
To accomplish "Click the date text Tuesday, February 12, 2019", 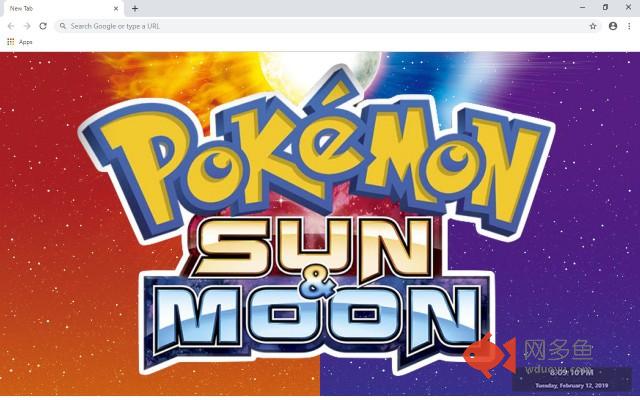I will pos(571,385).
